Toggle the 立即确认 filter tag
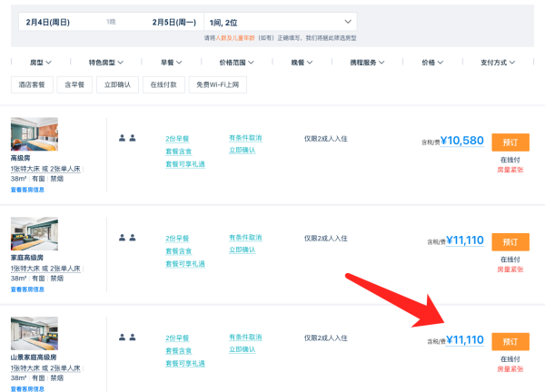The width and height of the screenshot is (545, 392). click(x=117, y=84)
